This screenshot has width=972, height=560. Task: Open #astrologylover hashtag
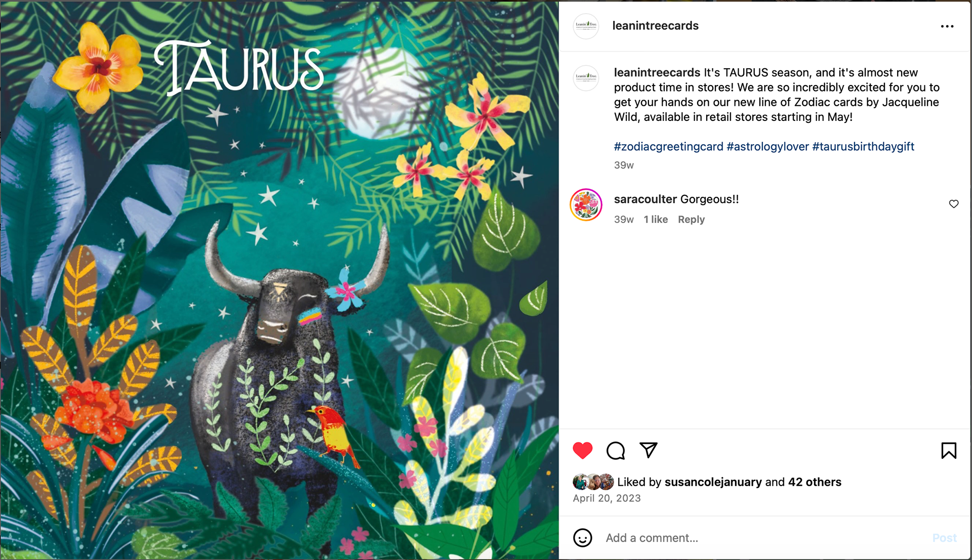pos(767,147)
